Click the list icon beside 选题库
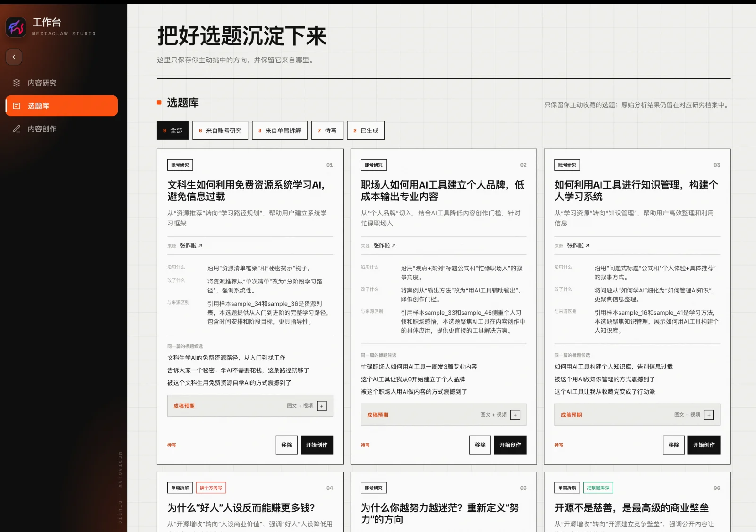Screen dimensions: 756x532 (x=17, y=106)
